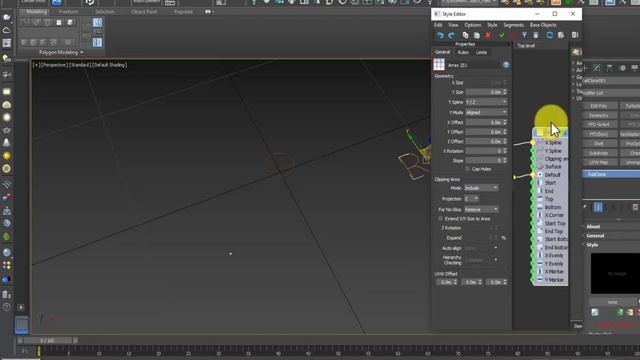Toggle the eye icon in ribbon bar
The width and height of the screenshot is (640, 360).
point(208,12)
